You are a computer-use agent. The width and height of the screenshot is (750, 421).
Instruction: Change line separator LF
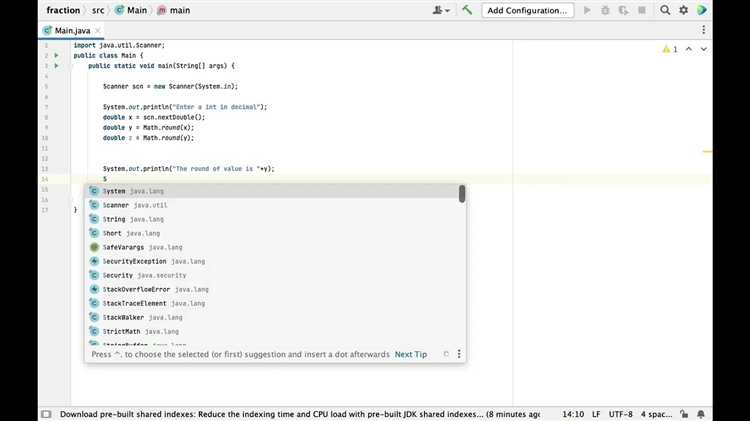click(x=596, y=414)
